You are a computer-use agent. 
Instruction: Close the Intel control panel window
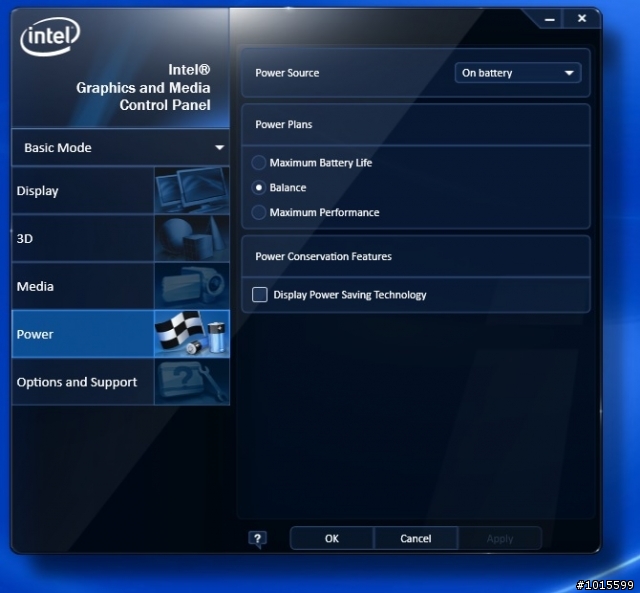pos(582,18)
